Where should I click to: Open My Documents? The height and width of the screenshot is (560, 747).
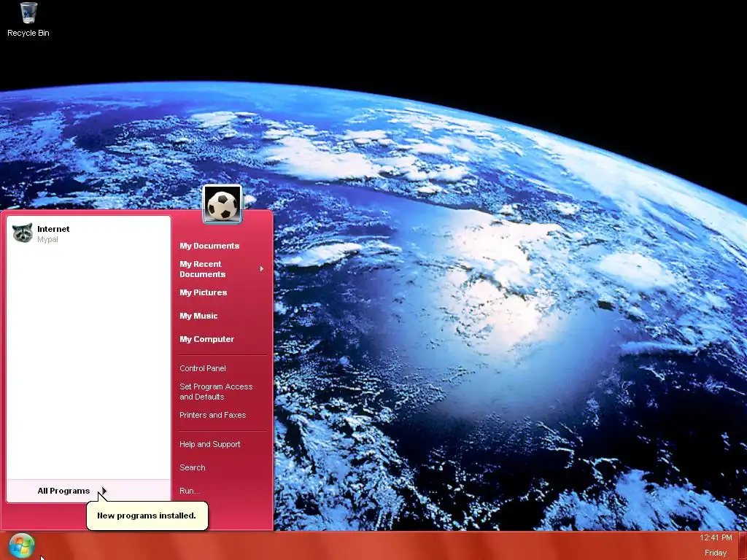click(x=209, y=246)
